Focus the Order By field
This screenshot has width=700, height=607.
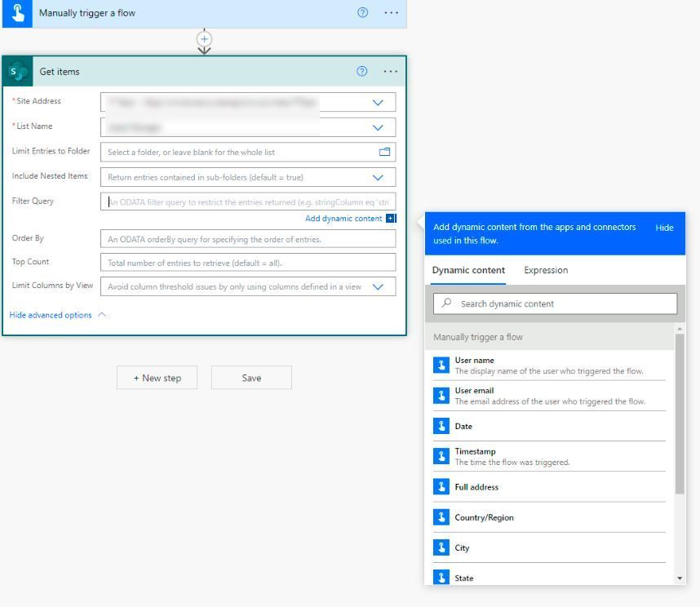pyautogui.click(x=248, y=239)
